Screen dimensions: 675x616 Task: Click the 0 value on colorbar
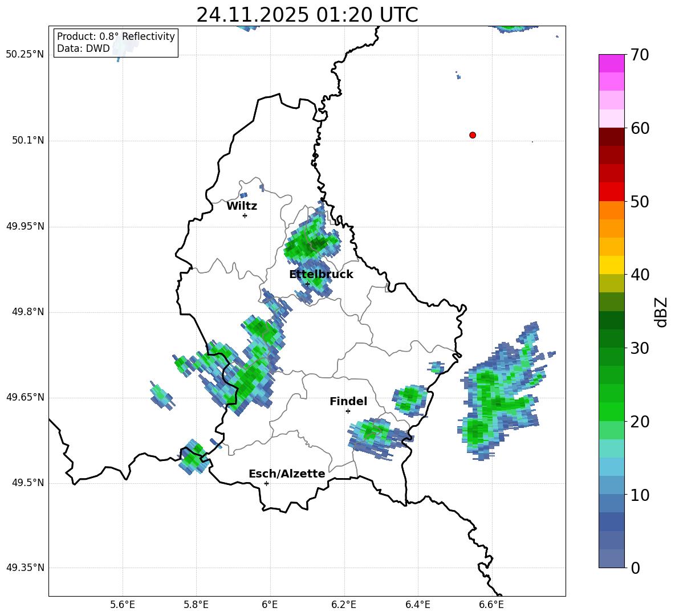[636, 568]
